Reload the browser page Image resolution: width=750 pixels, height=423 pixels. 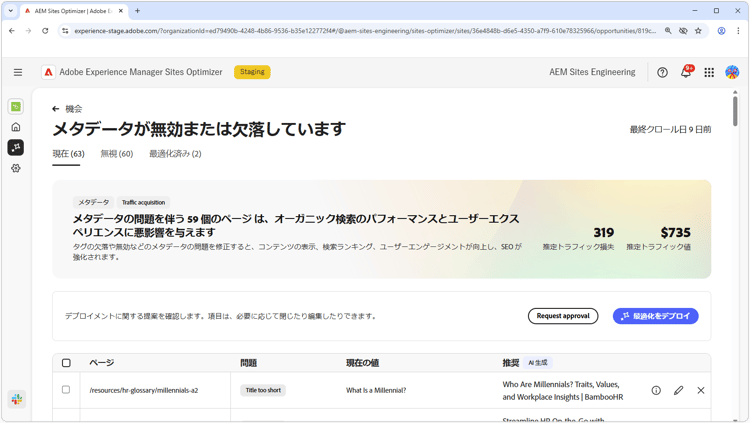coord(45,31)
